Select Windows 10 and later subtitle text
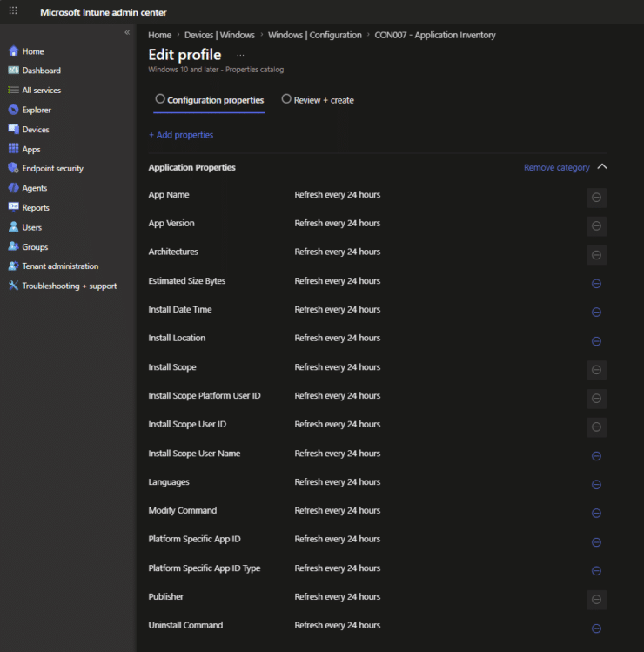 [x=216, y=70]
